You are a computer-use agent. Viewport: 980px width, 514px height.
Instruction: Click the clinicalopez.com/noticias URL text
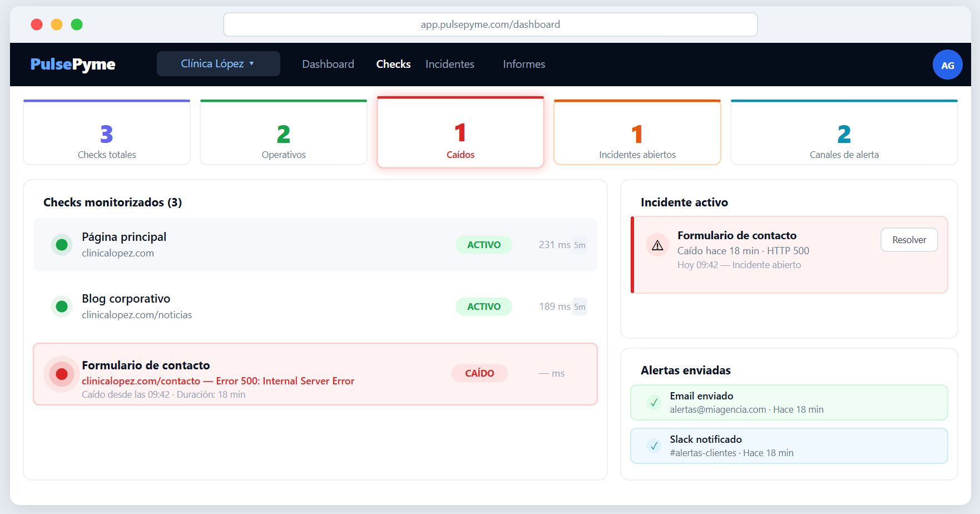(137, 315)
